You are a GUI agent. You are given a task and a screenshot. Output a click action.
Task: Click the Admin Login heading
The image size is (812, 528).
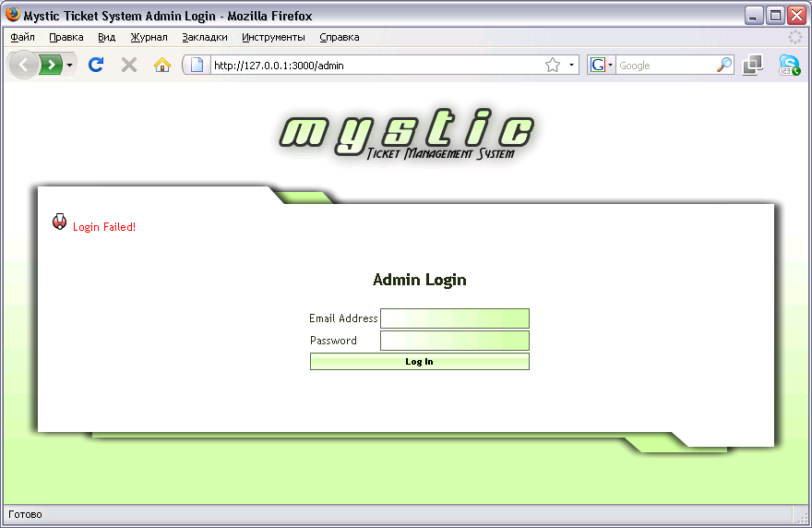[420, 280]
